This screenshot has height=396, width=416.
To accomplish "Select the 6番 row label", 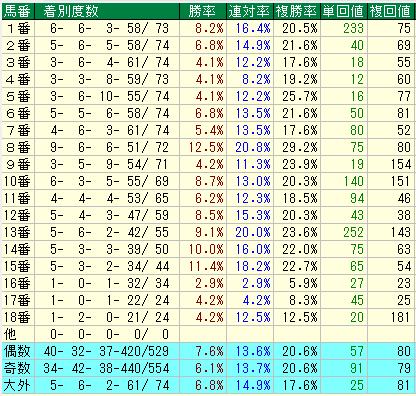I will point(18,114).
